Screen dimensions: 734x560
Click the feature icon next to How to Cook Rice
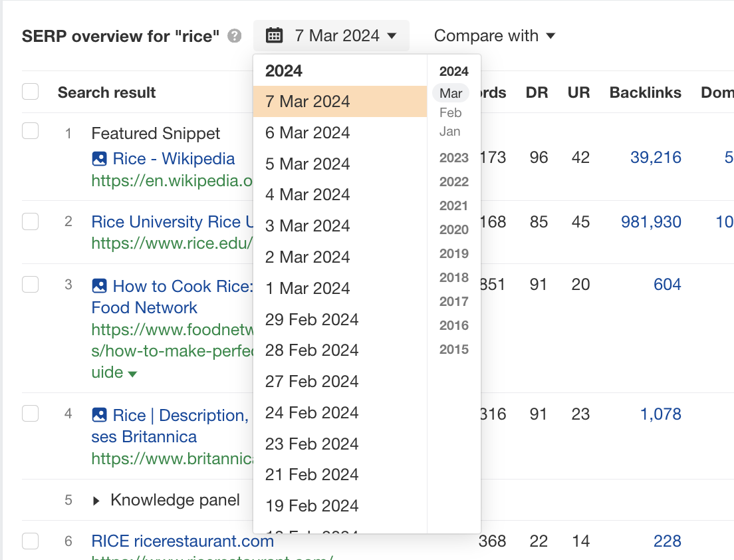click(x=98, y=285)
